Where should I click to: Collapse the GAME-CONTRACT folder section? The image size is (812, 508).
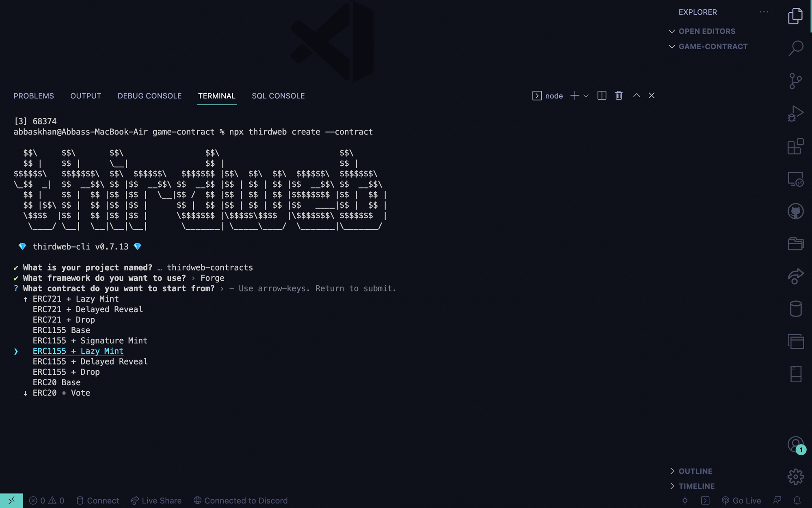click(x=672, y=46)
